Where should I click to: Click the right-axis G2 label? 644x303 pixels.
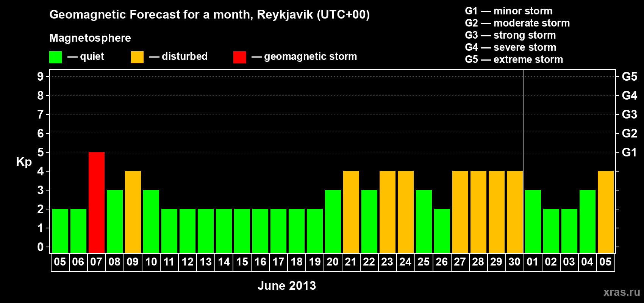pyautogui.click(x=629, y=133)
